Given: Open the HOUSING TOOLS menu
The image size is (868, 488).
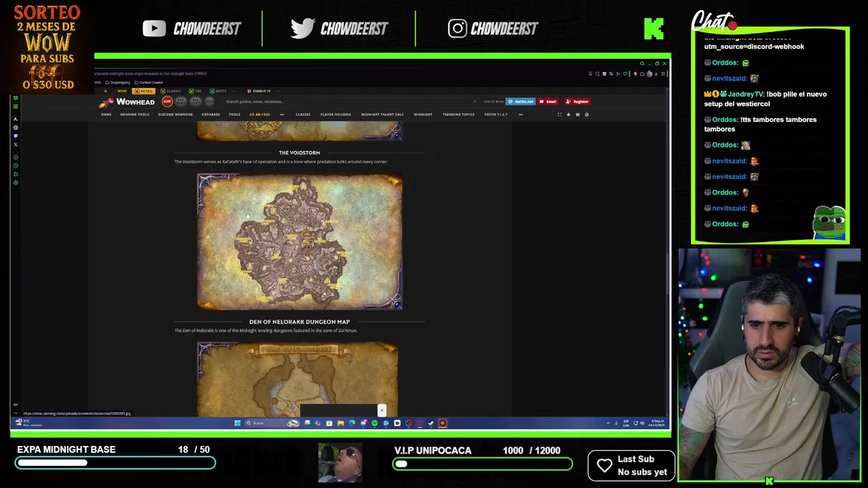Looking at the screenshot, I should [134, 115].
